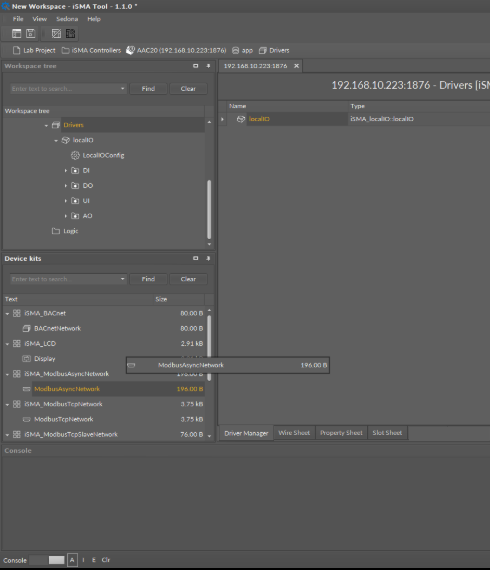Click the UI folder icon

pyautogui.click(x=75, y=201)
